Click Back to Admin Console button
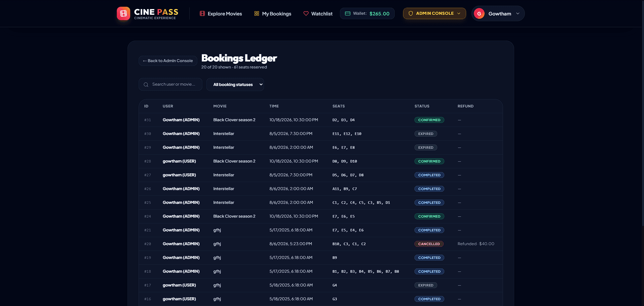Screen dimensions: 644x306 pyautogui.click(x=168, y=61)
